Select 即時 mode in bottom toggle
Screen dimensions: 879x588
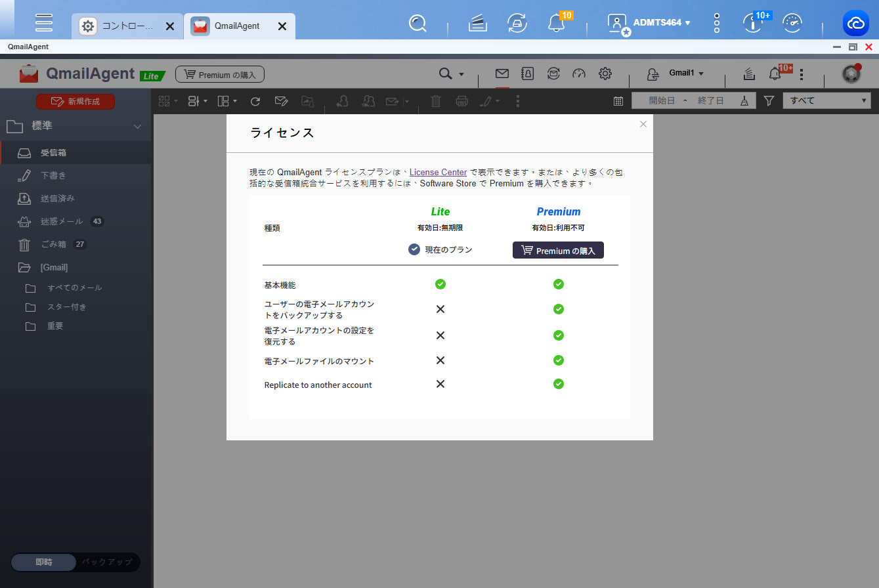[x=44, y=562]
